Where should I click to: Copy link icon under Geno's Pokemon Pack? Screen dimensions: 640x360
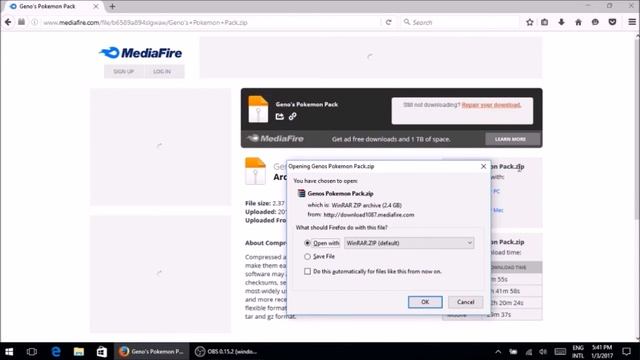(293, 117)
